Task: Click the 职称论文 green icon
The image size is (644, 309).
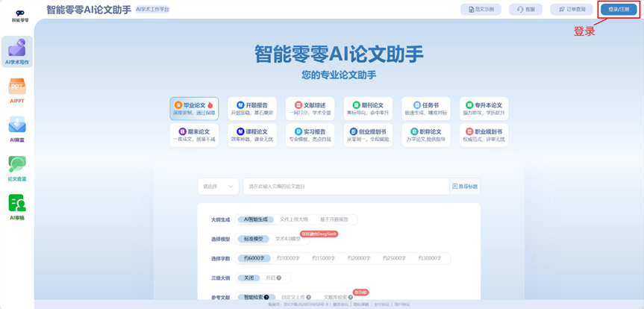Action: point(414,131)
